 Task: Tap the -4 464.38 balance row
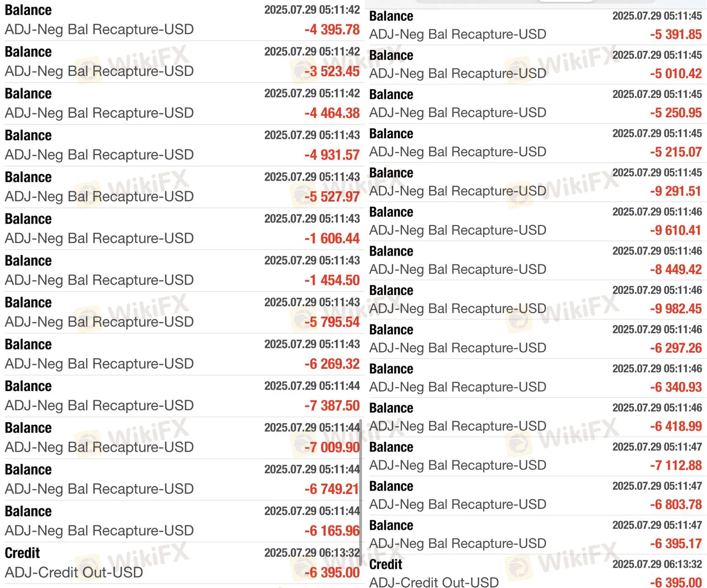click(182, 103)
